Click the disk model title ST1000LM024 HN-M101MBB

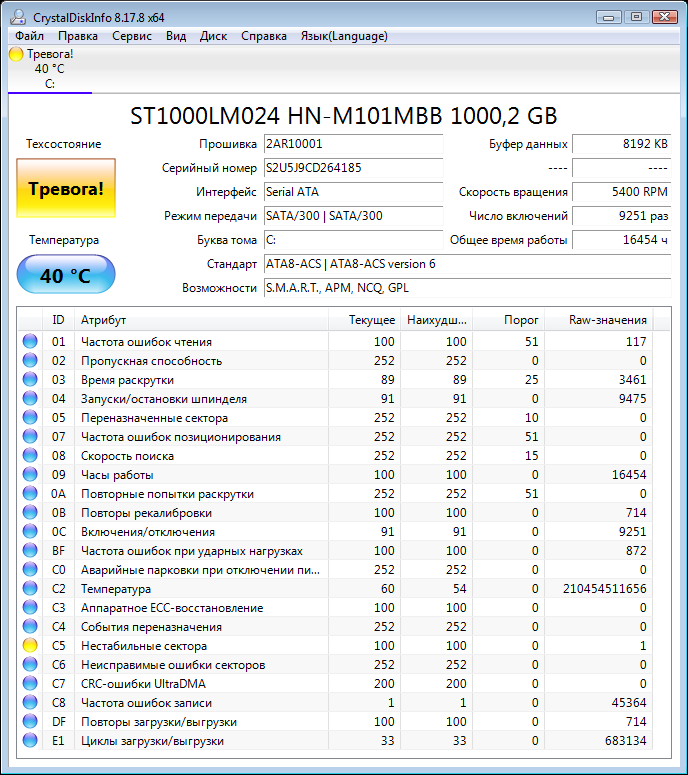344,116
